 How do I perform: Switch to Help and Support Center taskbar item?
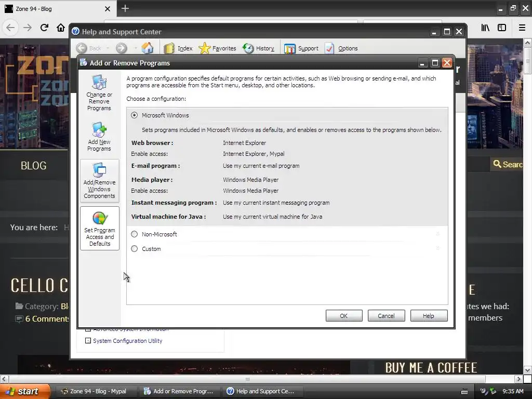(x=262, y=391)
